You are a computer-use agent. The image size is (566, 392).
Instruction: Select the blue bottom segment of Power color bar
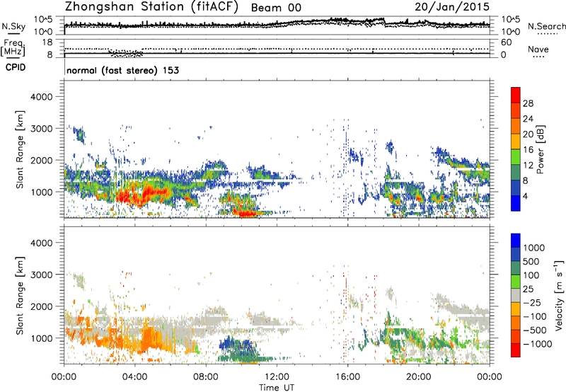[516, 203]
